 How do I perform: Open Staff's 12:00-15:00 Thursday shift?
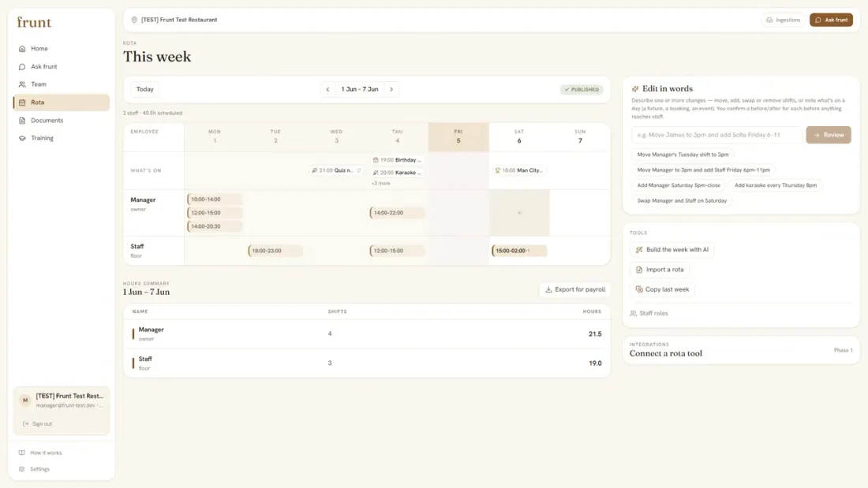(398, 251)
